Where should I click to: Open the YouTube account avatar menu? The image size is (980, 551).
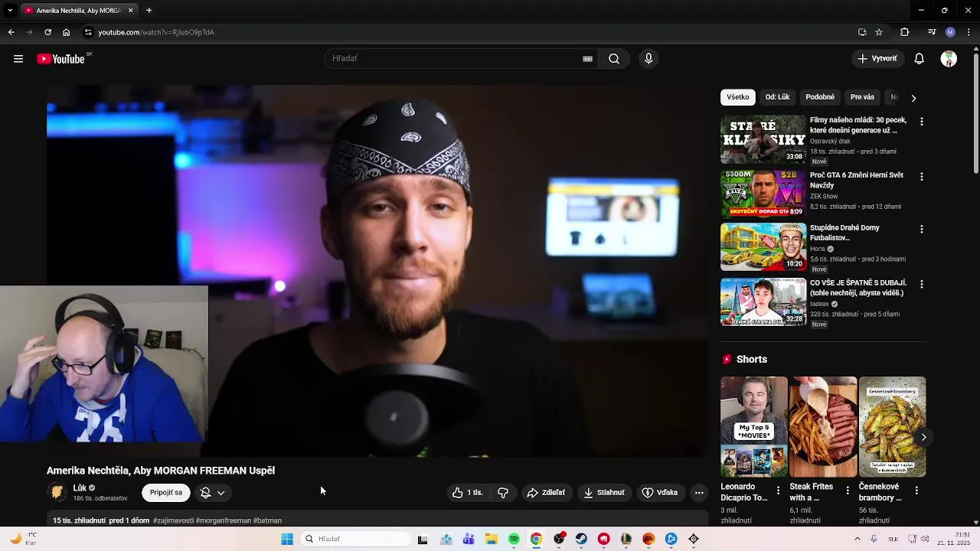949,59
